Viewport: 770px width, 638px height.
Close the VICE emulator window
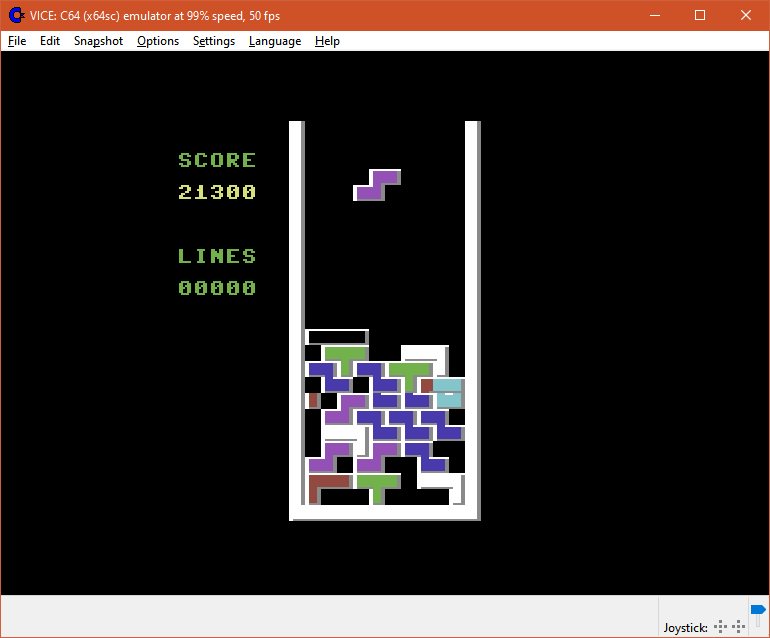pyautogui.click(x=746, y=16)
